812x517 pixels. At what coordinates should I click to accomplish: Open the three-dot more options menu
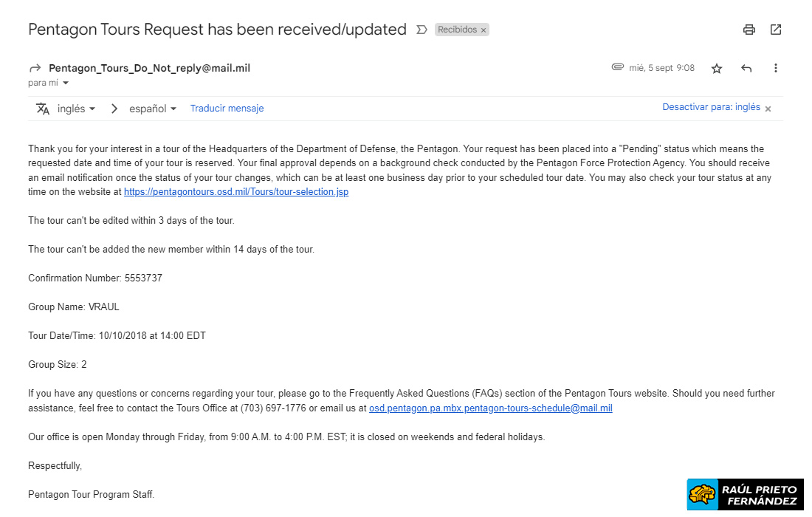776,69
